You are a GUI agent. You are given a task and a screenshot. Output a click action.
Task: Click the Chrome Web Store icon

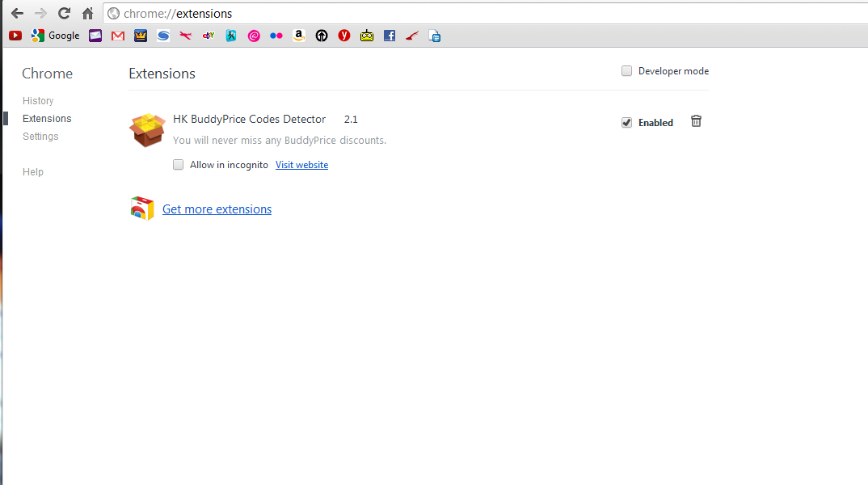pyautogui.click(x=142, y=209)
